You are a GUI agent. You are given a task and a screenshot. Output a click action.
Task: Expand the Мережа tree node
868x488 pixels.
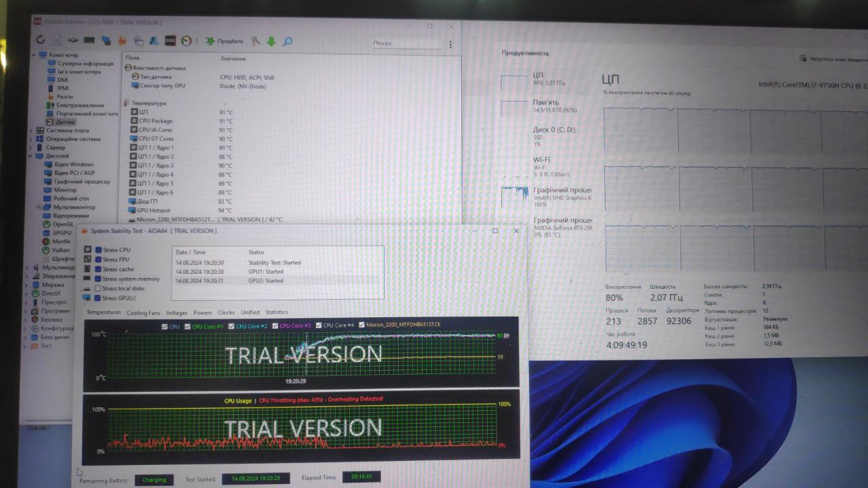click(27, 285)
